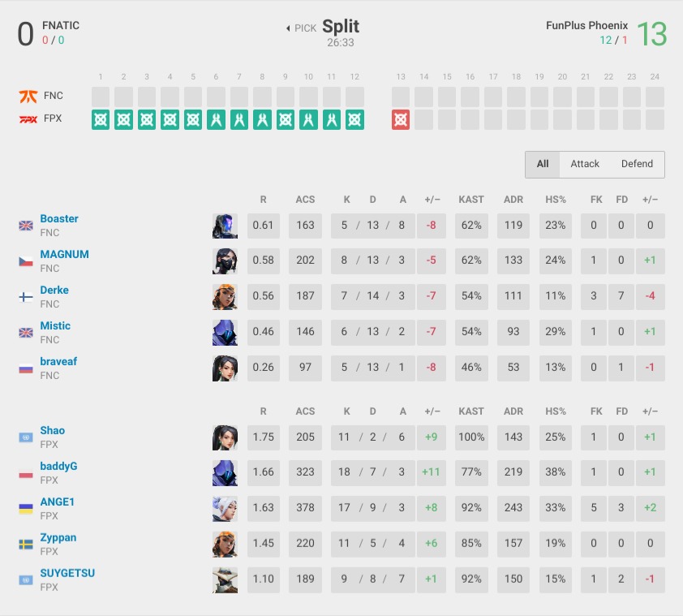Click Boaster's agent portrait icon
Image resolution: width=683 pixels, height=616 pixels.
(x=225, y=226)
